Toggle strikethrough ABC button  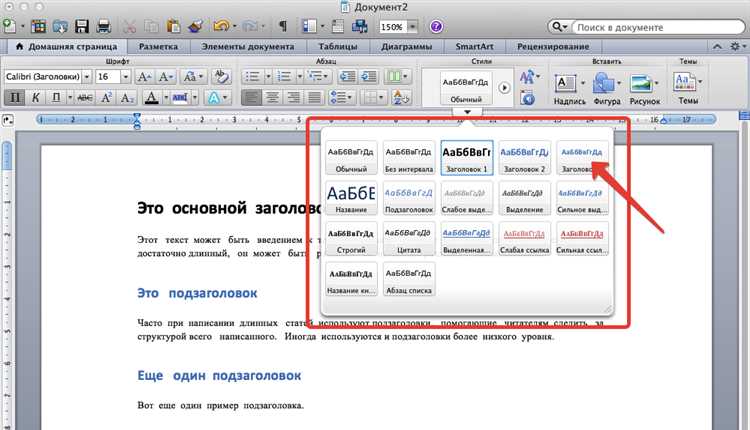[x=85, y=98]
